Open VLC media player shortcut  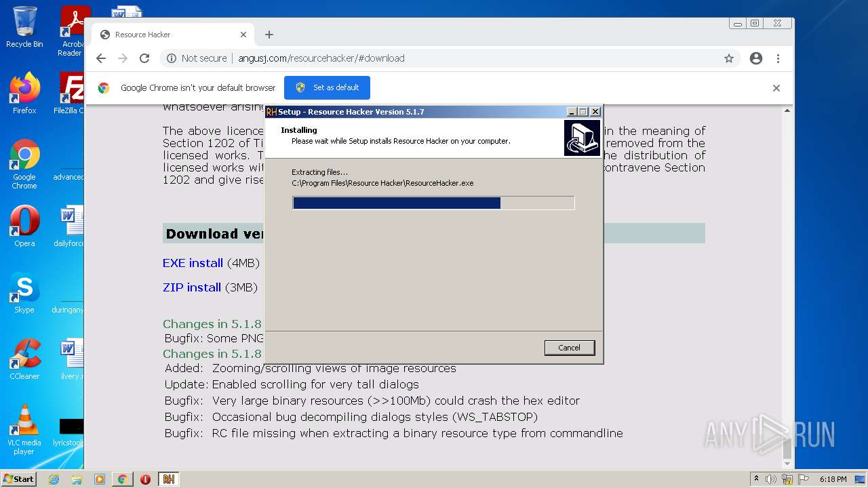pos(24,430)
